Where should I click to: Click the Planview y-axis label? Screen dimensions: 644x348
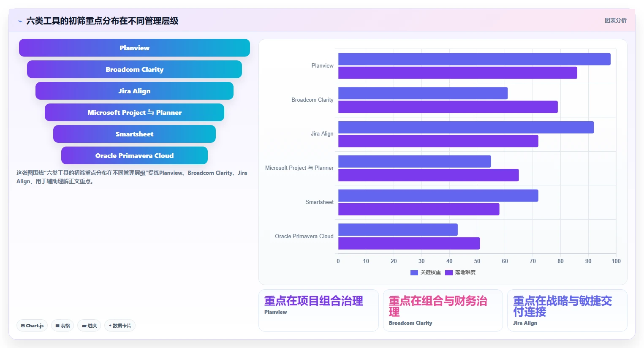[x=322, y=66]
